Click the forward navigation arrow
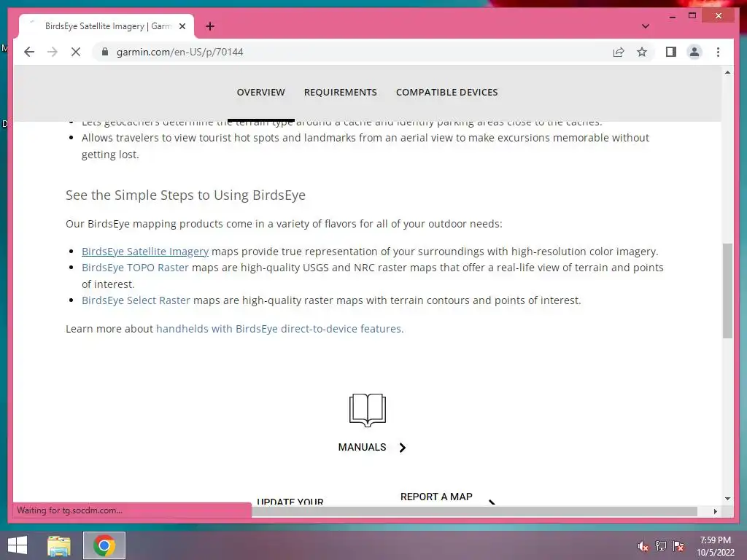The height and width of the screenshot is (560, 747). pyautogui.click(x=53, y=52)
